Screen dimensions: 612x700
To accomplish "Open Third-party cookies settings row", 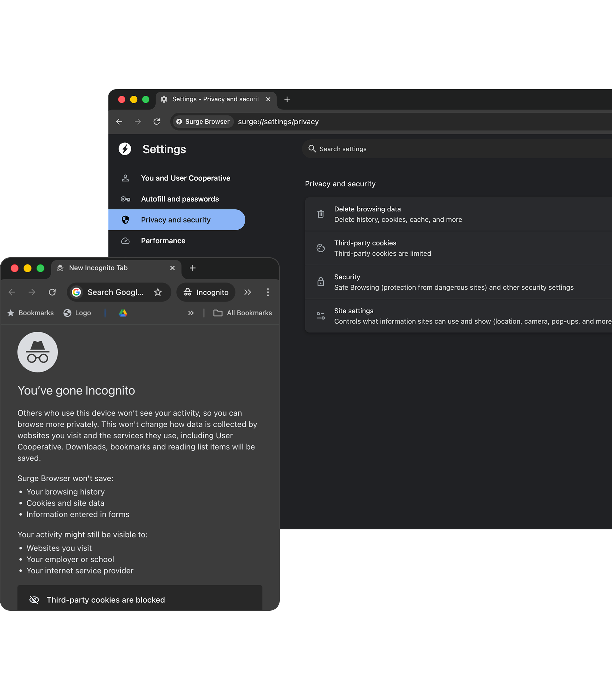I will point(458,248).
